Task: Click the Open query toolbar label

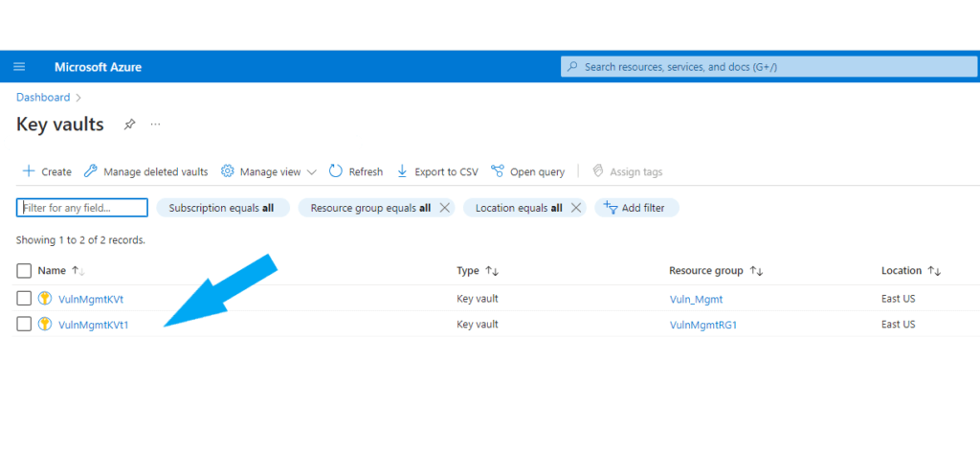Action: [x=538, y=172]
